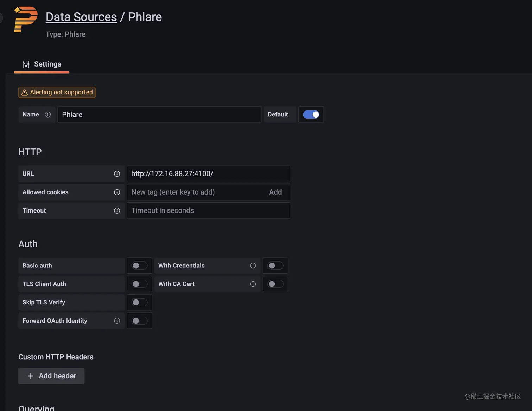
Task: Enable the With CA Cert toggle
Action: 275,284
